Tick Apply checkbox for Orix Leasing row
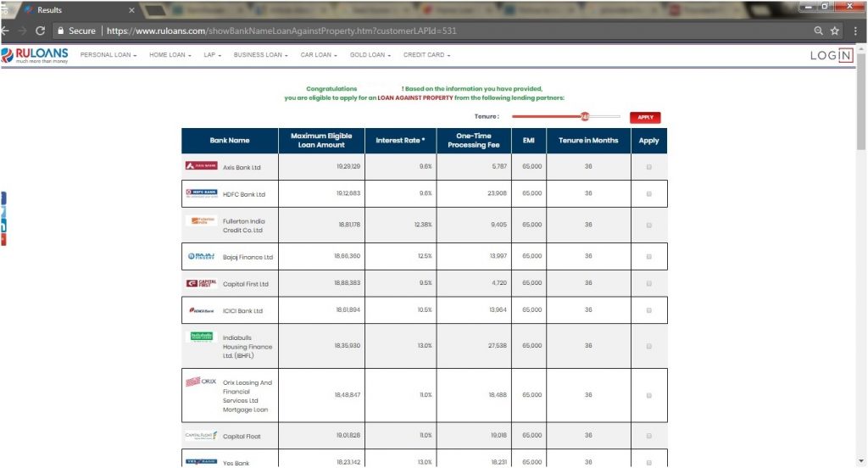 648,395
